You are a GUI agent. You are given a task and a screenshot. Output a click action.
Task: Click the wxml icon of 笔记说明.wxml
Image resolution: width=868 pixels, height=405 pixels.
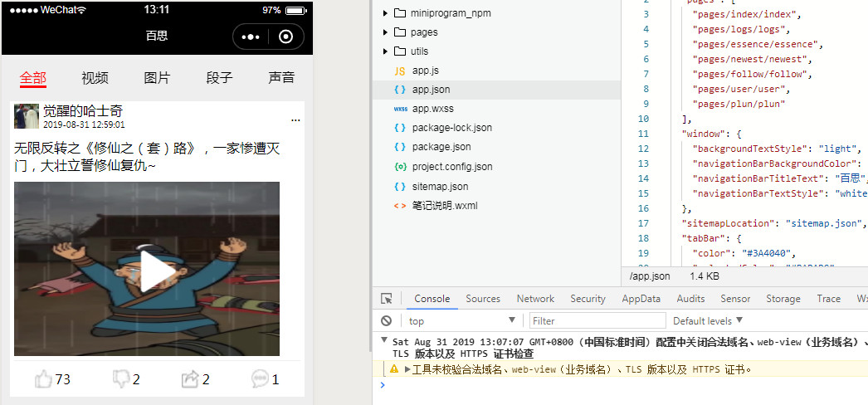point(400,206)
